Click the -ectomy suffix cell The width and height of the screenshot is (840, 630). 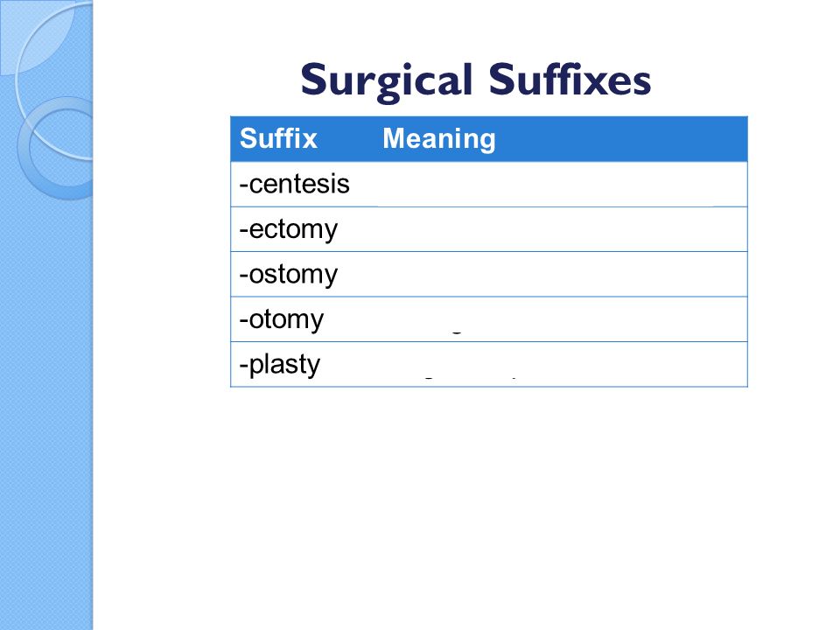coord(303,229)
